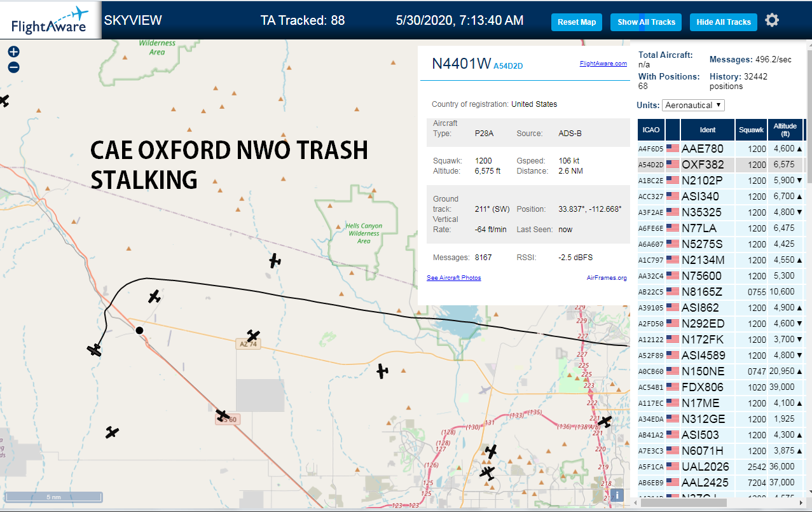Image resolution: width=812 pixels, height=512 pixels.
Task: Select the UAL2026 aircraft row
Action: click(x=720, y=467)
